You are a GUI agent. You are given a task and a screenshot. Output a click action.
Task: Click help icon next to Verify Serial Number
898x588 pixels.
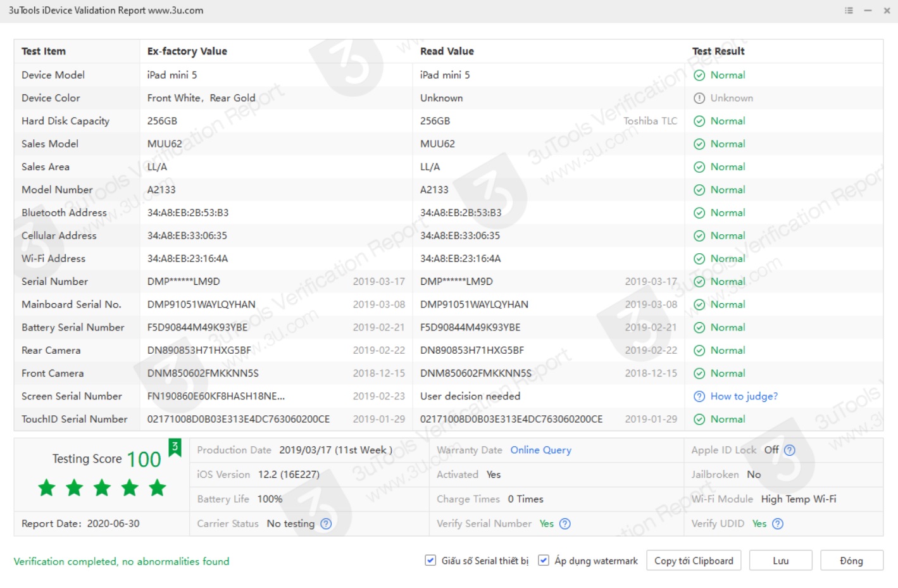click(x=565, y=523)
